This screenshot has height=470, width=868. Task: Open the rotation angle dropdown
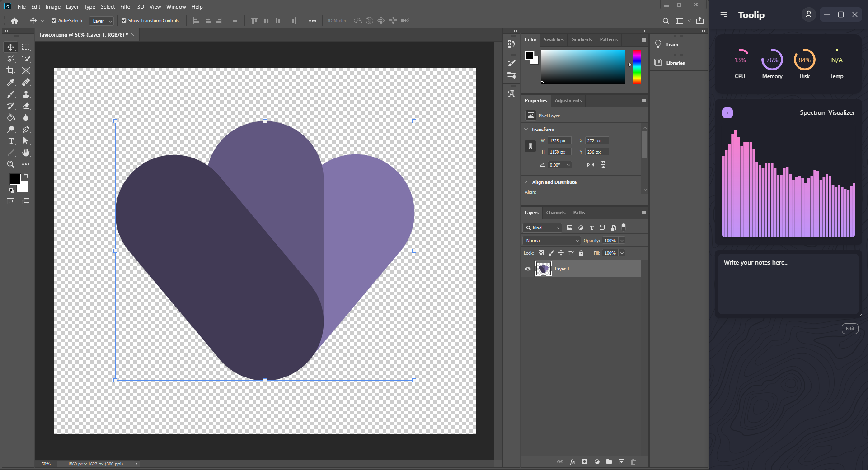(x=568, y=165)
